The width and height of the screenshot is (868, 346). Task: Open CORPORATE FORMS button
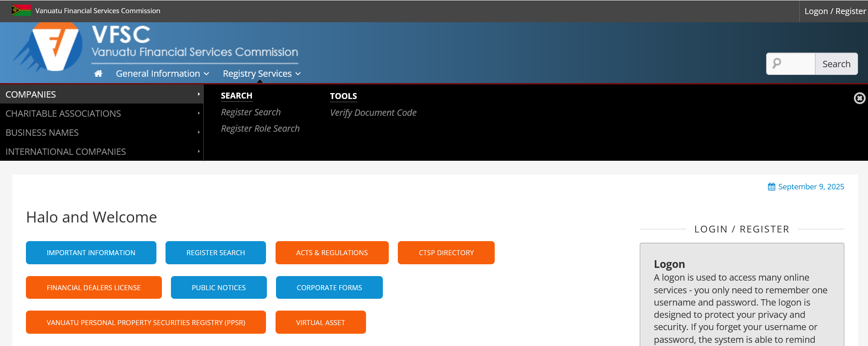click(329, 287)
